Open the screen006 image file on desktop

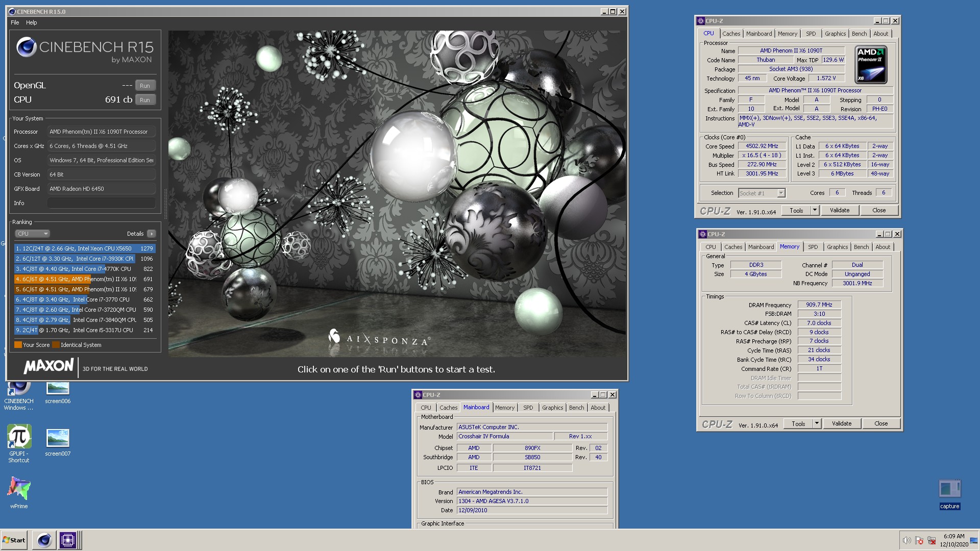(58, 393)
